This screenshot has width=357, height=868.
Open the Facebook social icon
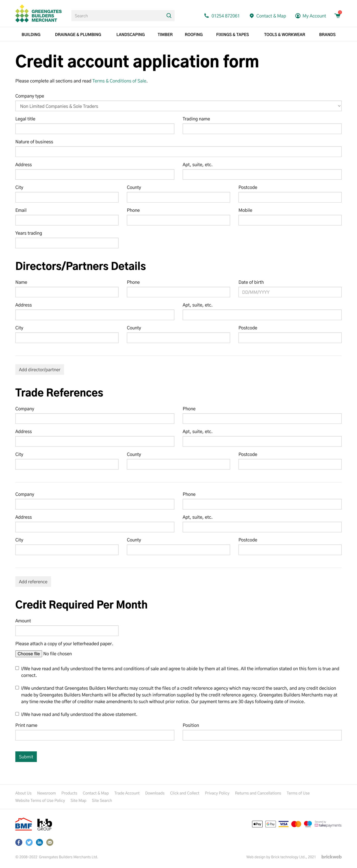coord(19,842)
